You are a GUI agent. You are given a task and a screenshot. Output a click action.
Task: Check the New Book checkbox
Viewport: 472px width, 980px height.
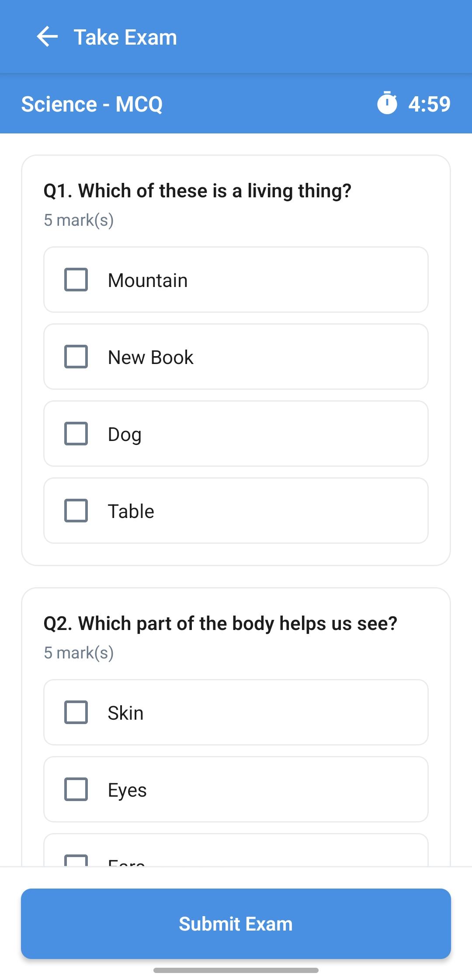(x=76, y=357)
